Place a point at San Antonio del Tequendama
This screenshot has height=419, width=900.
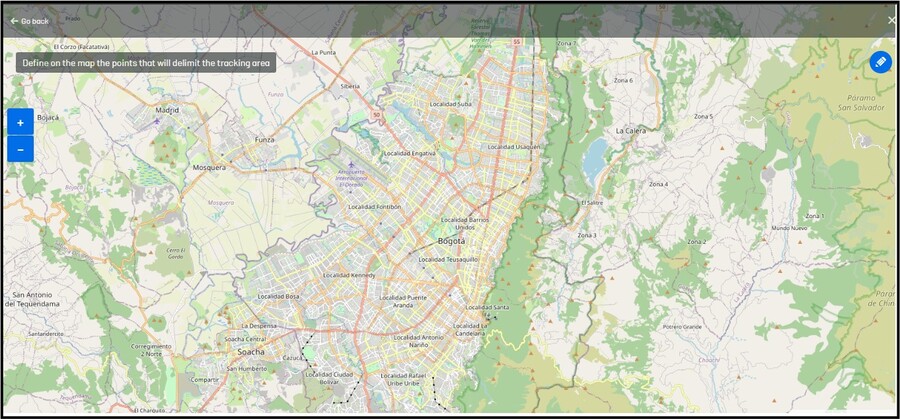[30, 299]
